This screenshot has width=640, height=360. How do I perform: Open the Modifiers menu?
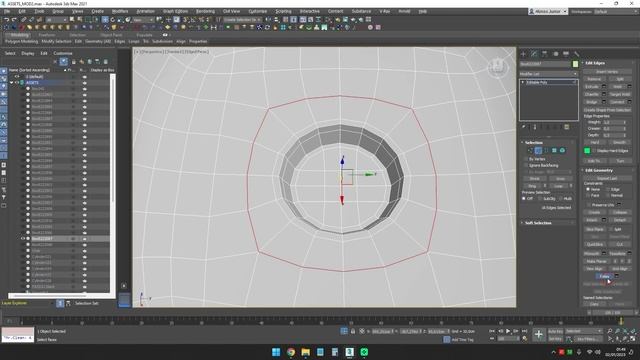[120, 11]
